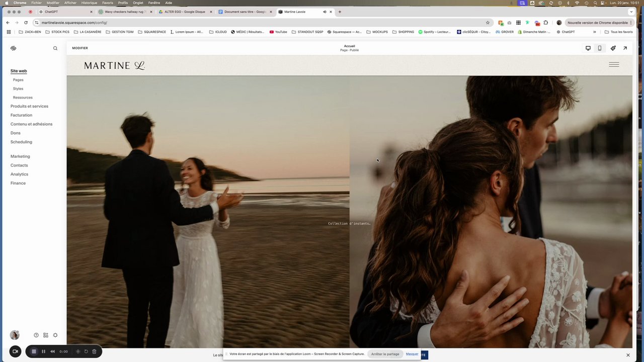Open Chrome apps grid in bookmarks bar

tap(9, 32)
